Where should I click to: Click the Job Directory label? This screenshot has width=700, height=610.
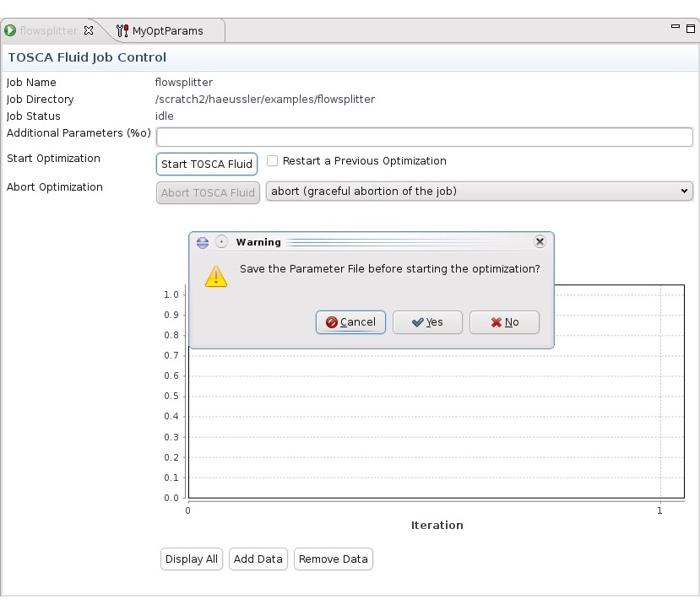41,100
